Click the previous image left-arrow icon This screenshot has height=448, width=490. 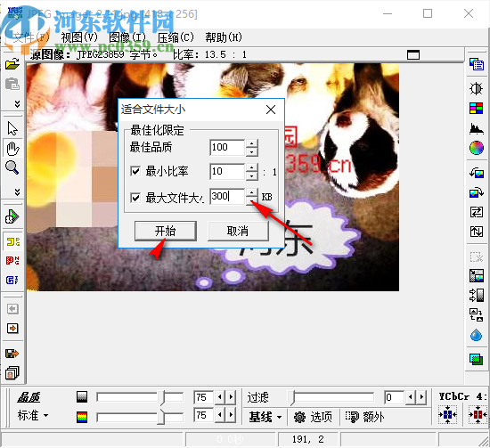point(12,309)
